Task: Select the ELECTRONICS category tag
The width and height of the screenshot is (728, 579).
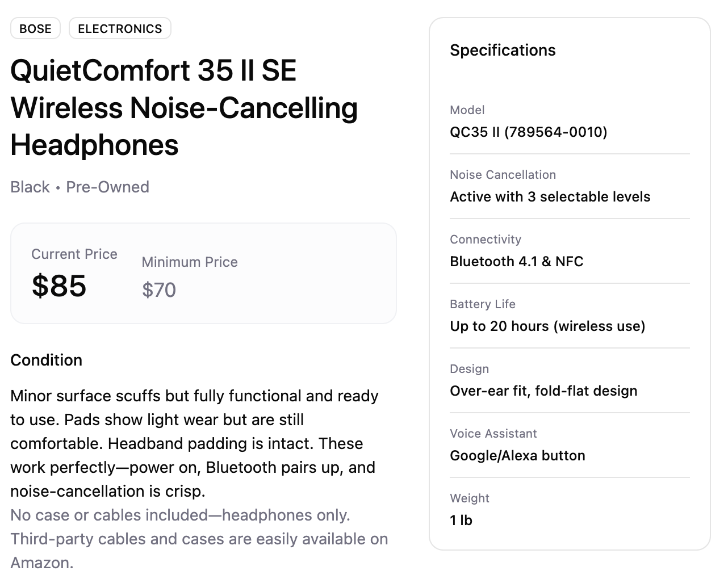Action: 120,28
